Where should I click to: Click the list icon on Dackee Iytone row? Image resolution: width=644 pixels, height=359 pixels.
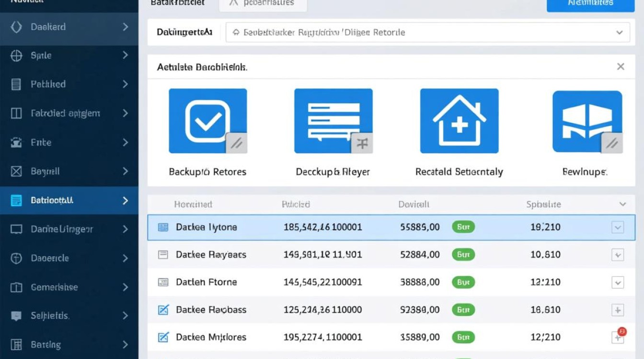[x=163, y=227]
